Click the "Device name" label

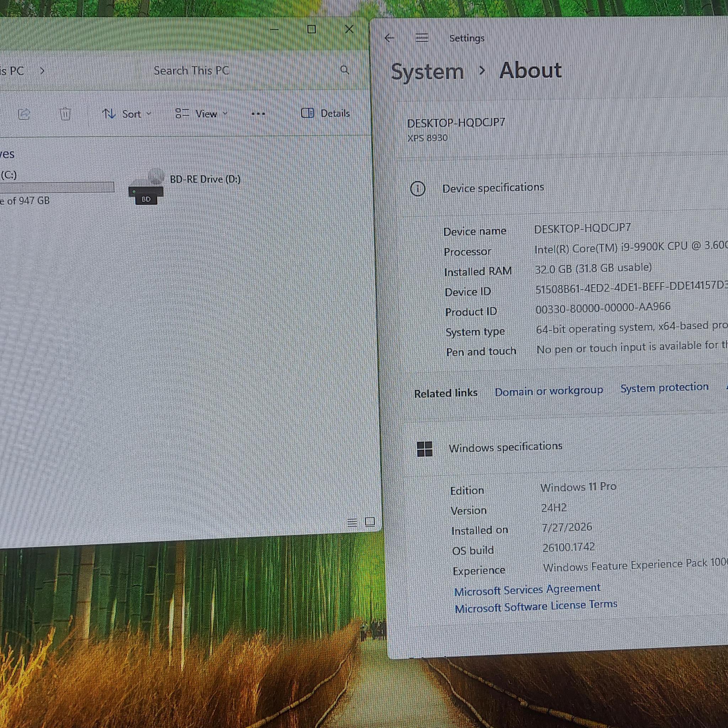tap(475, 231)
